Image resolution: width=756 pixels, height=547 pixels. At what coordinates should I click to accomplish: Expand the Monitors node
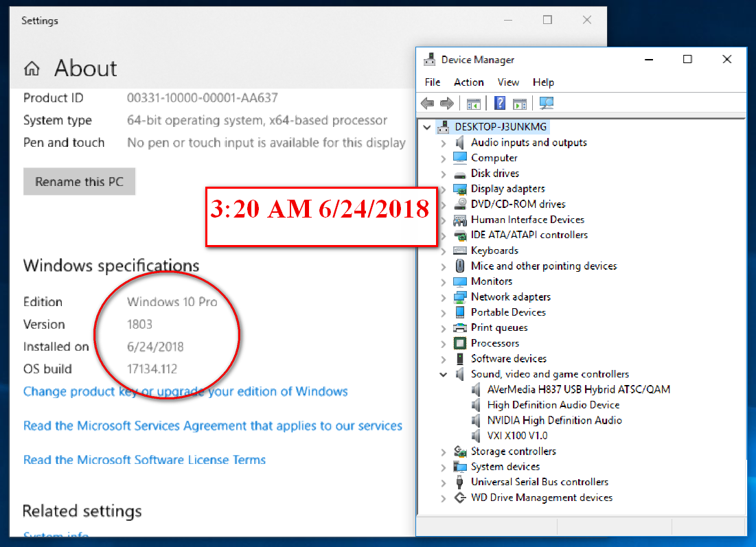(443, 282)
